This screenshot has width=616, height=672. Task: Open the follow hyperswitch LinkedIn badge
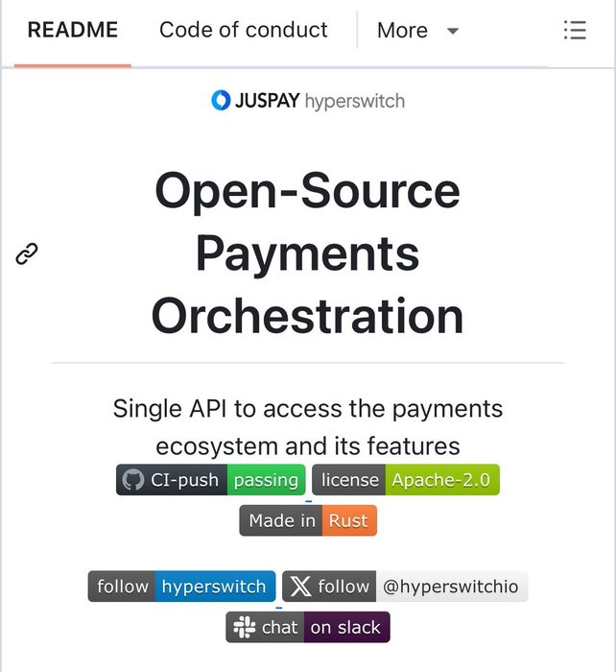pos(181,586)
